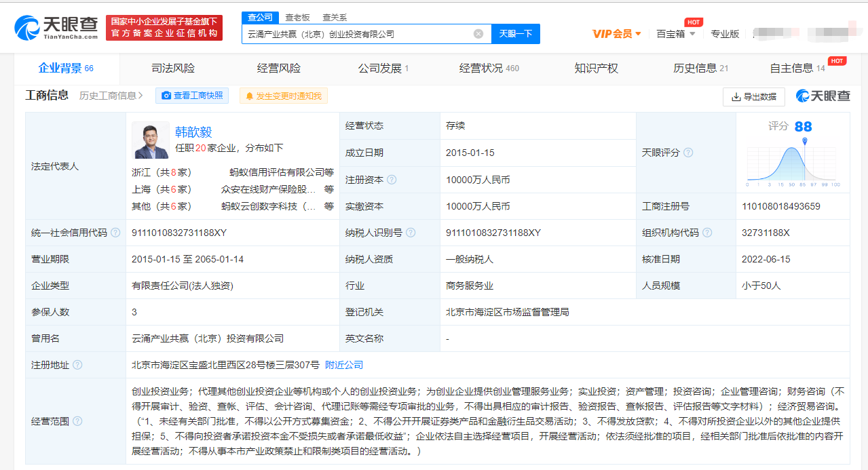Click help icon beside 组织机构代码
The height and width of the screenshot is (470, 868).
(x=707, y=233)
